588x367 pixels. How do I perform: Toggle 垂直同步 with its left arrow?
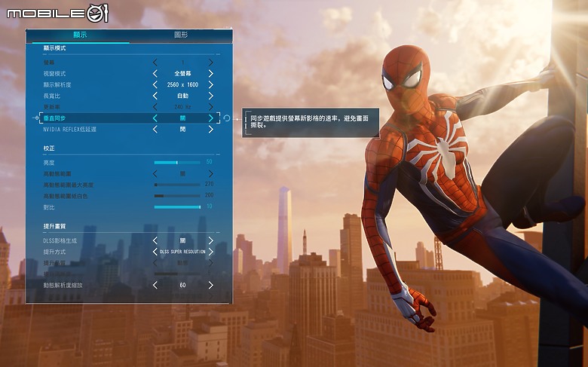155,118
